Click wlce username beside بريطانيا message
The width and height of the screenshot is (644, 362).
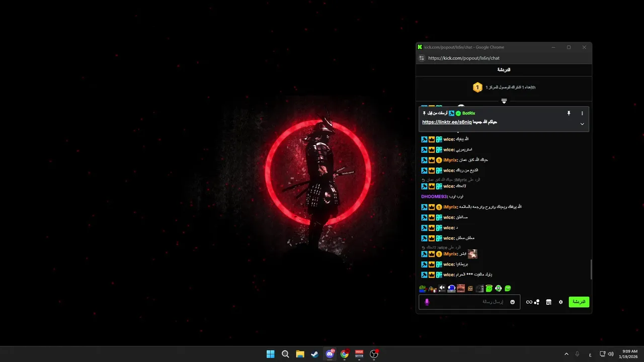448,264
